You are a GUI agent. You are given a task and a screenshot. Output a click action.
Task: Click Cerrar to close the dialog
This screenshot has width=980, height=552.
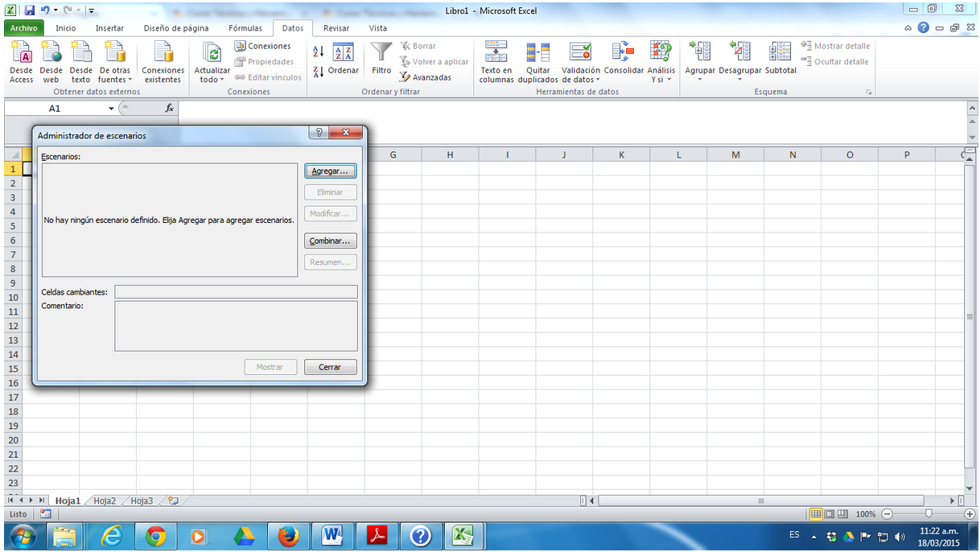pyautogui.click(x=330, y=367)
